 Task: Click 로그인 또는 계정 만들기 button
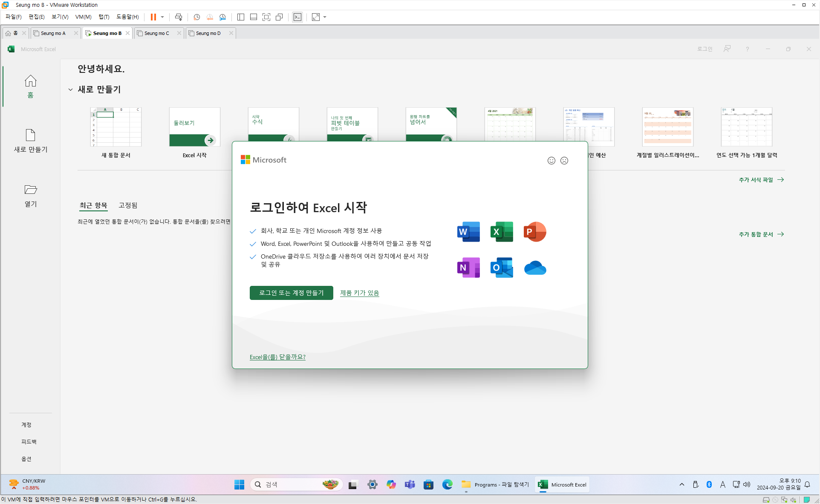[291, 293]
